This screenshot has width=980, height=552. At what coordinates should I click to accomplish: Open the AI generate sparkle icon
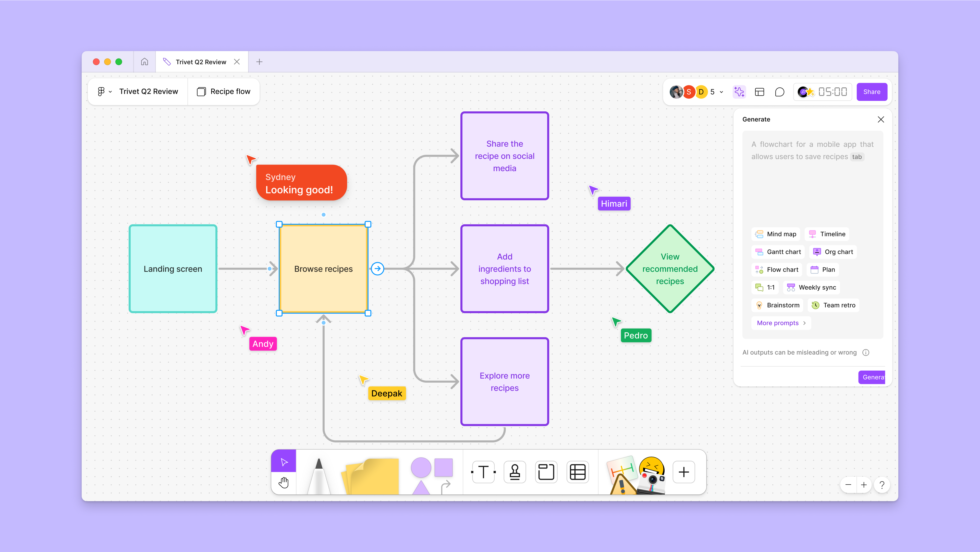point(739,92)
